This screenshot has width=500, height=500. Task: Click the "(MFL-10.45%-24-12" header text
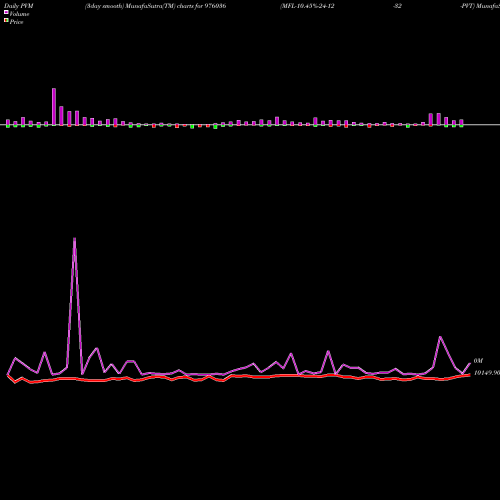pos(307,6)
